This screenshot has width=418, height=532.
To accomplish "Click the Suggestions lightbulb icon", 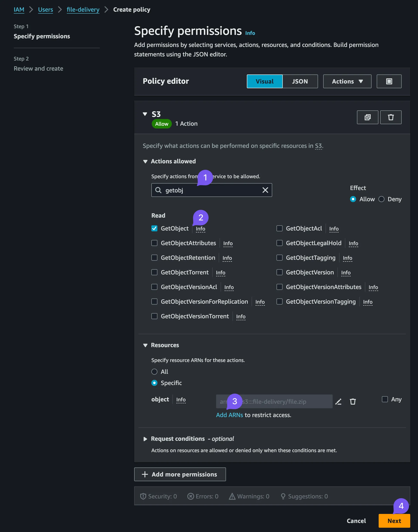I will (283, 496).
